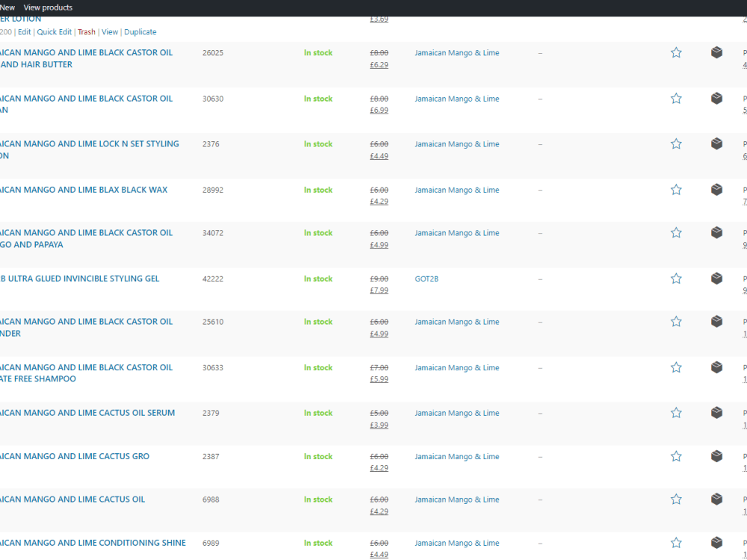Image resolution: width=747 pixels, height=560 pixels.
Task: Click box icon in Cactus Gro row
Action: pos(716,456)
